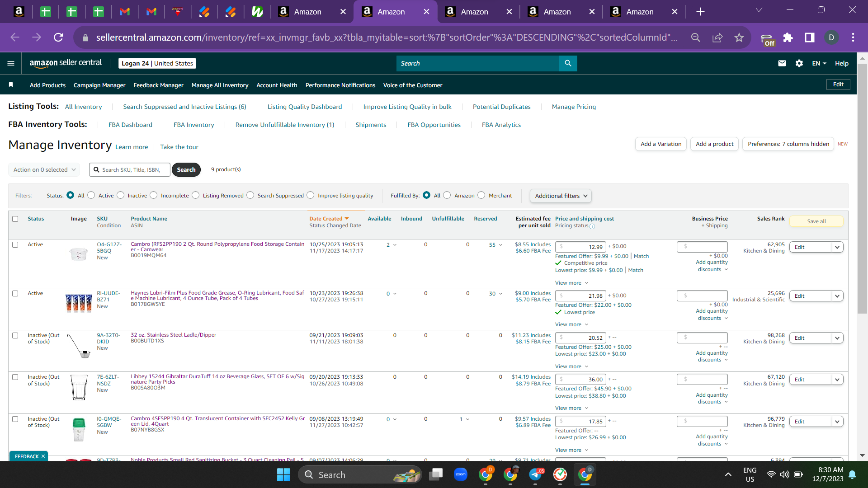Open Feedback Manager in the favorites bar
This screenshot has width=868, height=488.
[x=158, y=85]
